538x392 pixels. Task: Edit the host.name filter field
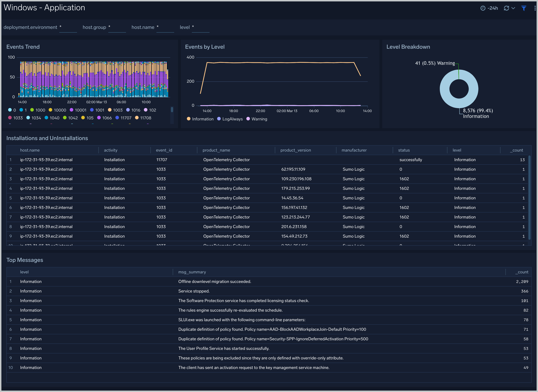(x=165, y=27)
